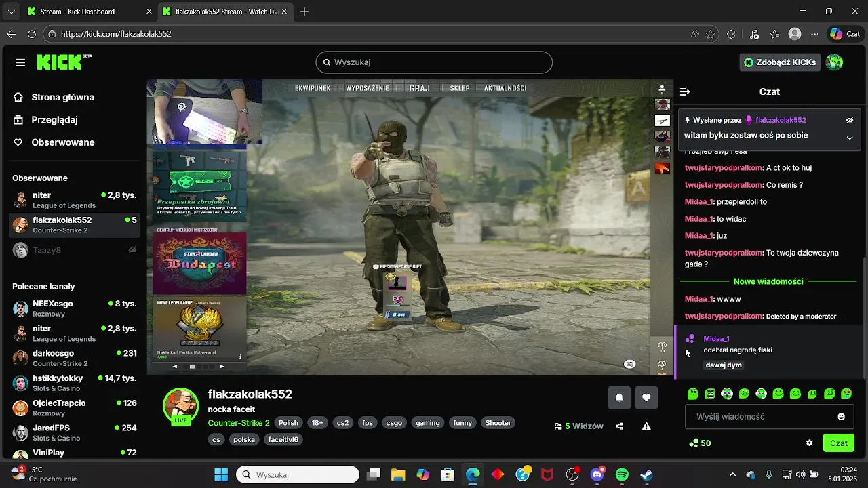
Task: Toggle stream notifications bell button
Action: pos(619,398)
